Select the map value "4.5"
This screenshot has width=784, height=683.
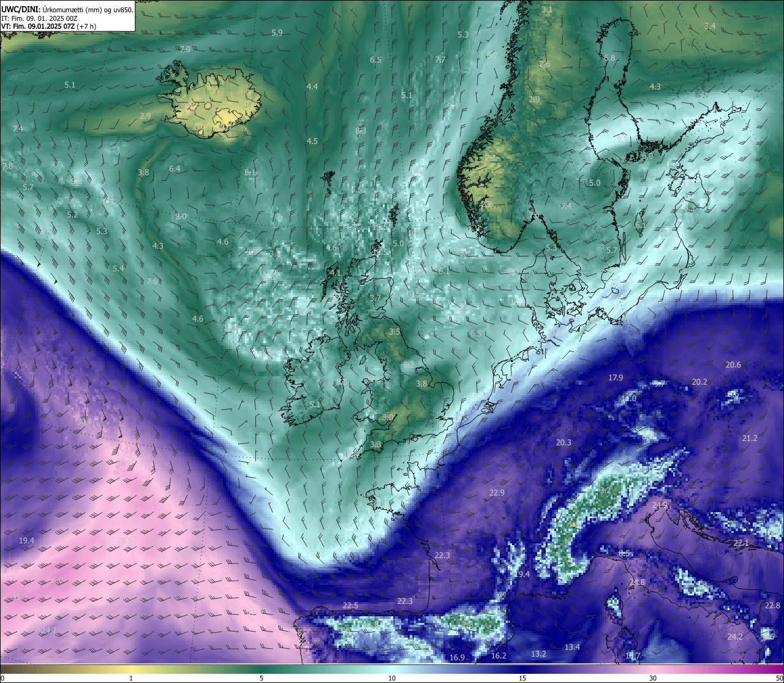click(x=312, y=142)
